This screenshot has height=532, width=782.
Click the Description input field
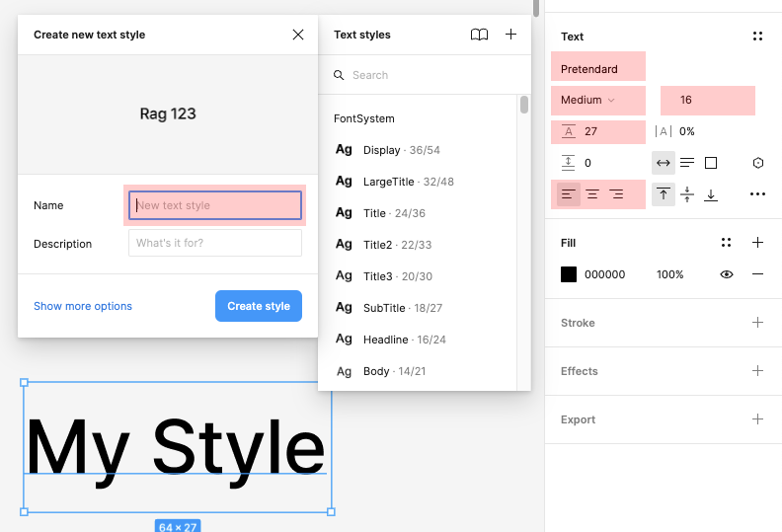click(x=215, y=243)
